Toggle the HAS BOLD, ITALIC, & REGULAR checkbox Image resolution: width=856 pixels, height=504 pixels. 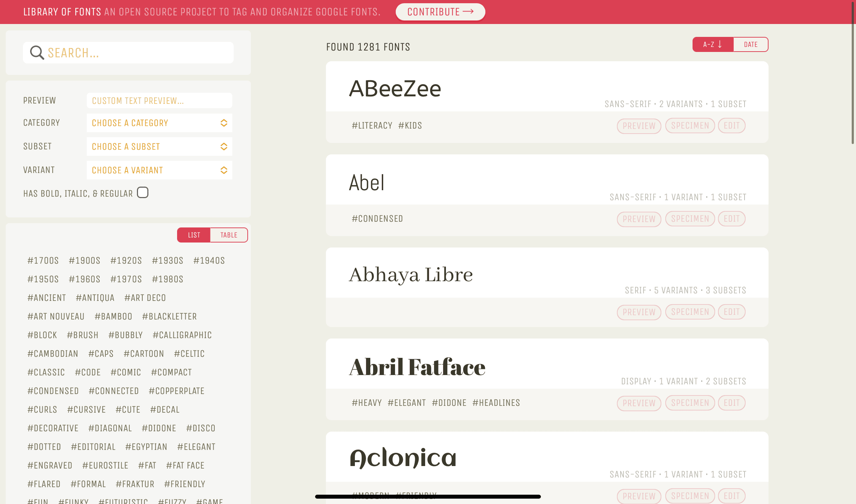pos(142,192)
